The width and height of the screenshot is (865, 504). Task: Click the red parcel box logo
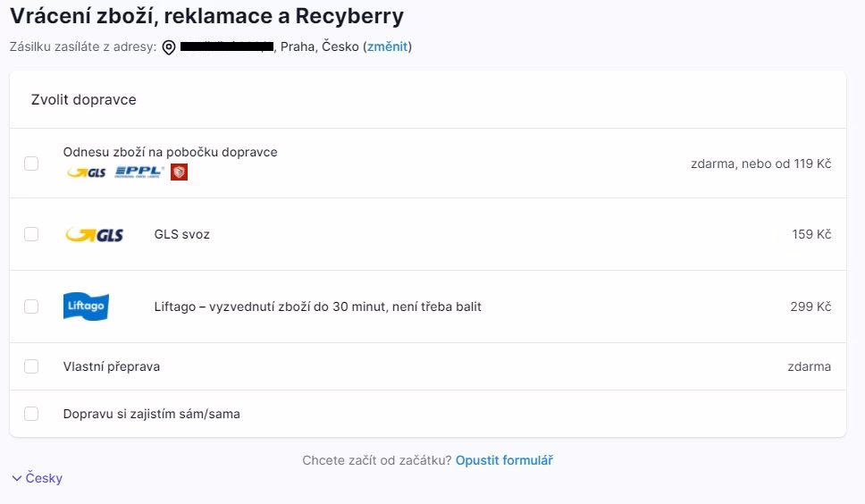[x=179, y=172]
